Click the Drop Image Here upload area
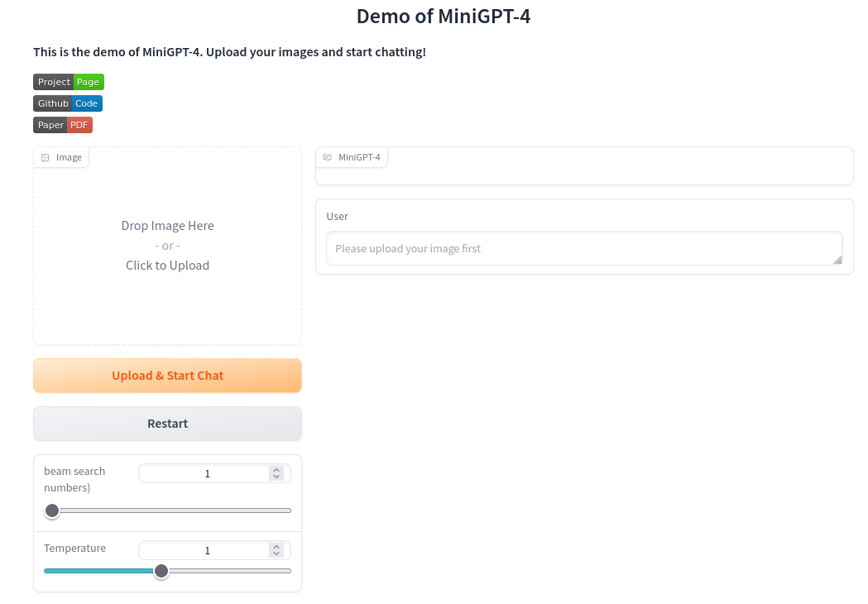Image resolution: width=868 pixels, height=604 pixels. [167, 246]
